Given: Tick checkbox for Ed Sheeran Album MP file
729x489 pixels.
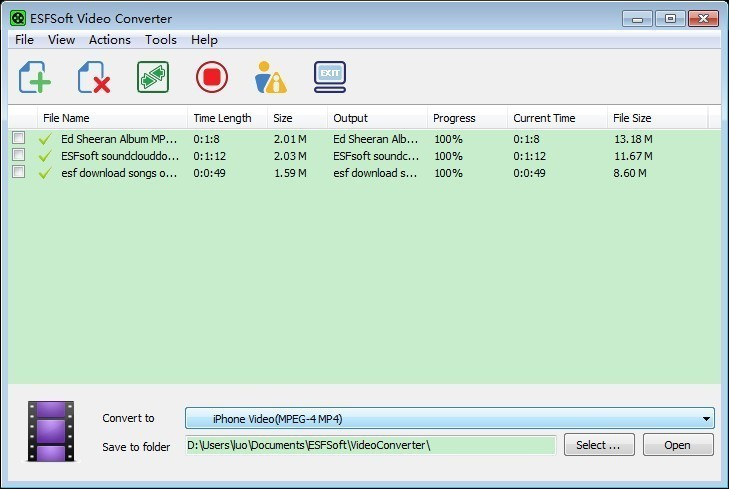Looking at the screenshot, I should [19, 138].
